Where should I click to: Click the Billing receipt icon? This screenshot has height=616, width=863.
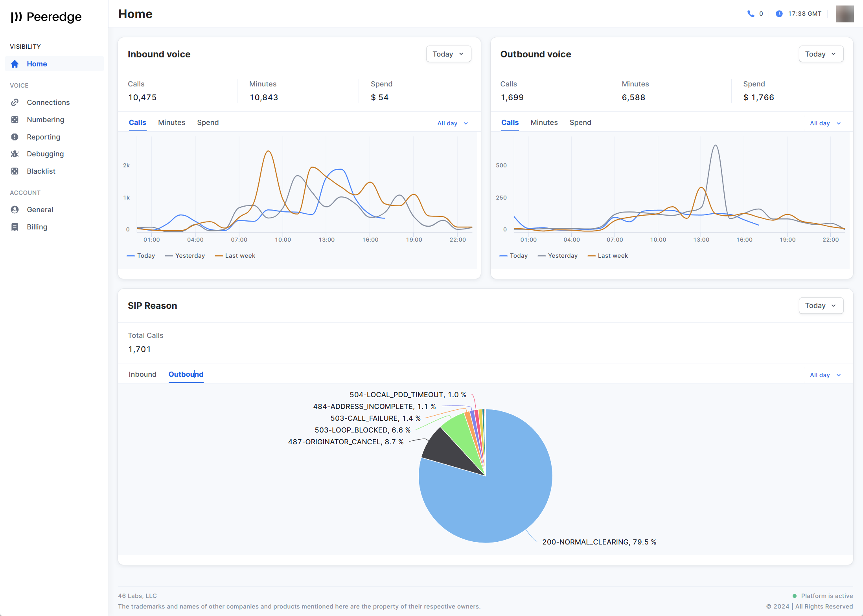pyautogui.click(x=15, y=227)
